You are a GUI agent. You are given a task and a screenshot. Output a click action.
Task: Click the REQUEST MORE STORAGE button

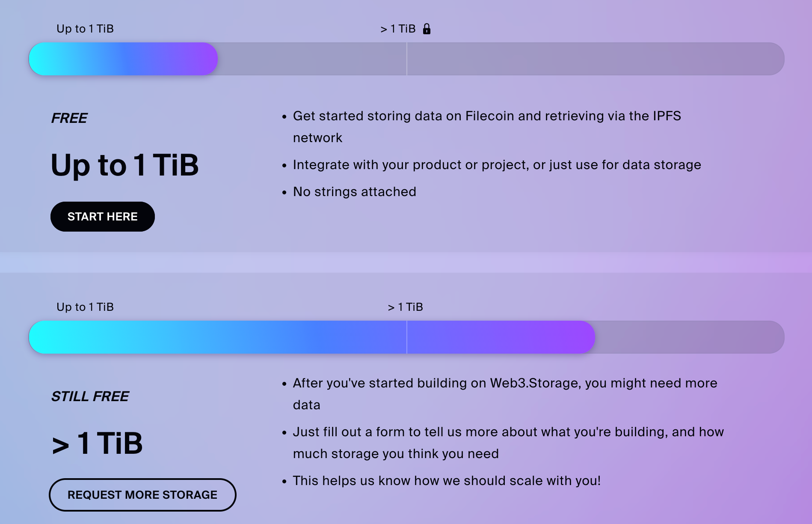[142, 495]
